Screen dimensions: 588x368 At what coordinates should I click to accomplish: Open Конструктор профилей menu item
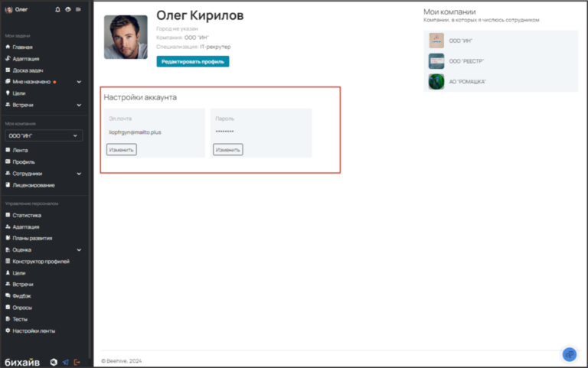[x=41, y=261]
